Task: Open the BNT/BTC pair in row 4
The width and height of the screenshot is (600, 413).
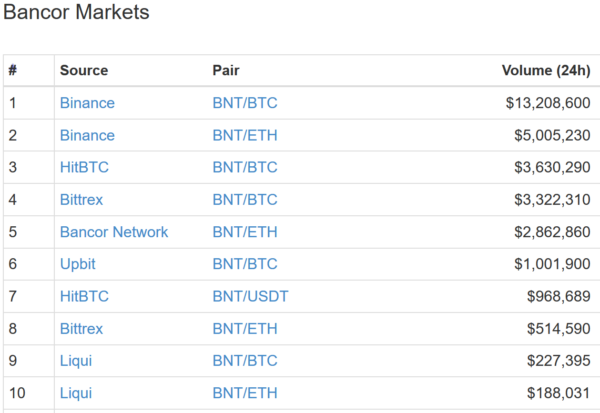Action: (x=245, y=199)
